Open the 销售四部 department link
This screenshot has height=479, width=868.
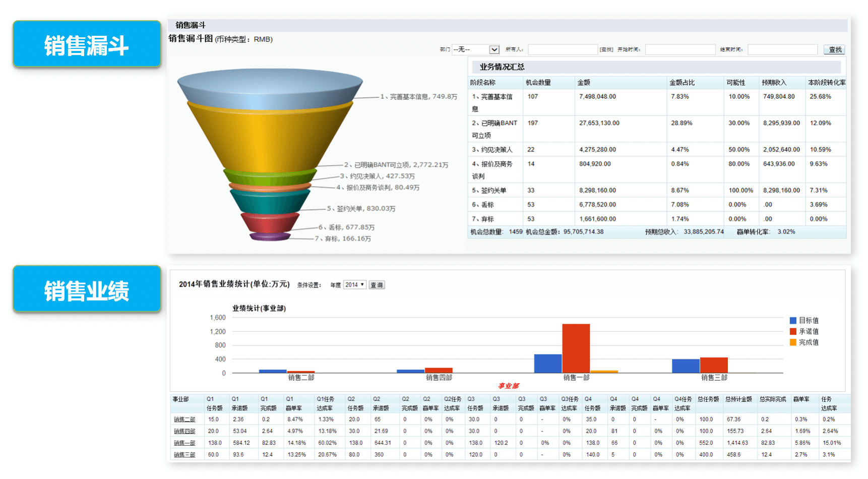point(184,431)
